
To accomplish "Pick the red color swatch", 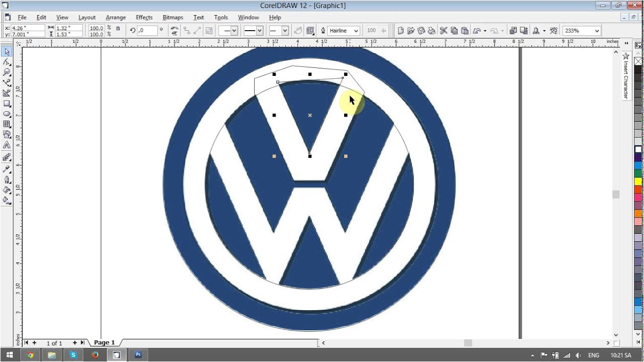I will pyautogui.click(x=638, y=190).
